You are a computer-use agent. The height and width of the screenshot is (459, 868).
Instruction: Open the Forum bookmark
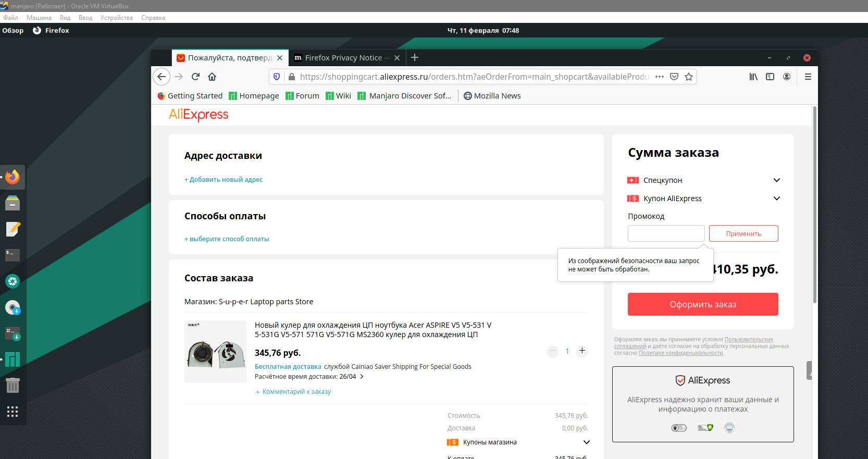302,96
